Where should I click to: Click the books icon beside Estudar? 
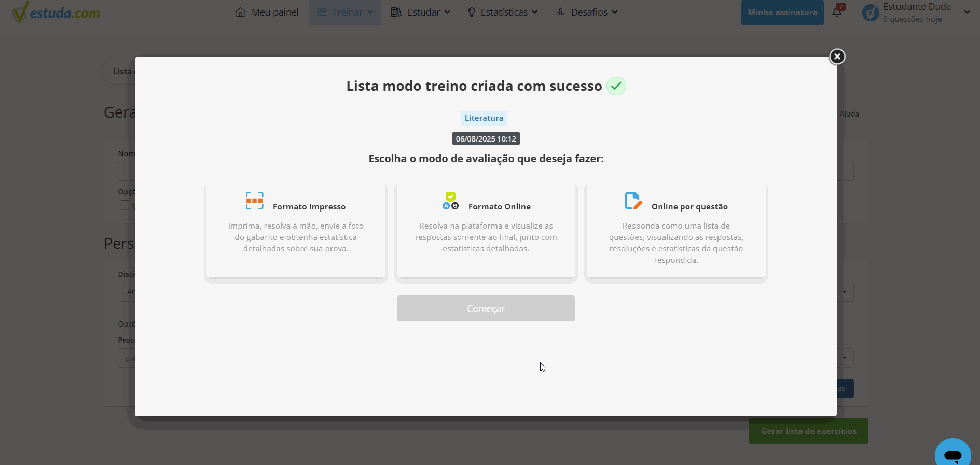click(396, 12)
